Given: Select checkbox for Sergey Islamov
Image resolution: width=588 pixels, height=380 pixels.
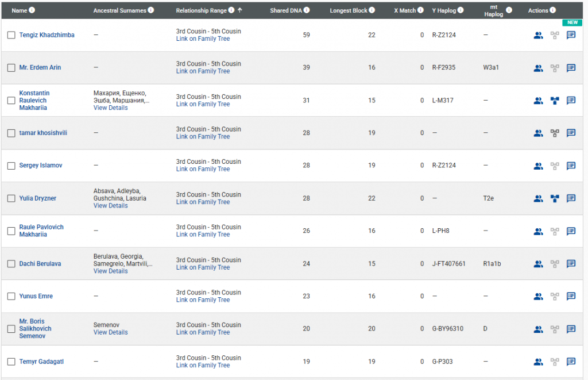Looking at the screenshot, I should click(x=11, y=166).
